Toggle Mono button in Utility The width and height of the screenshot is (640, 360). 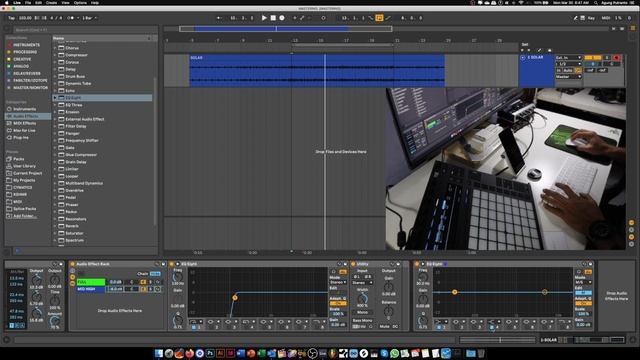click(x=362, y=312)
